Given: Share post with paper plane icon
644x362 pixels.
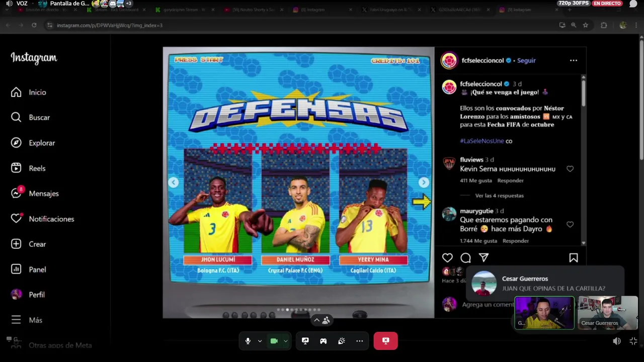Looking at the screenshot, I should [x=484, y=257].
